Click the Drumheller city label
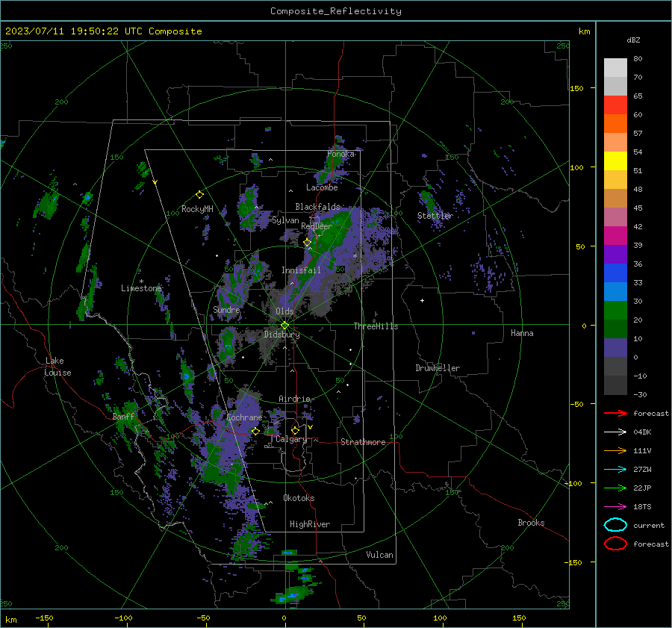 click(x=438, y=368)
